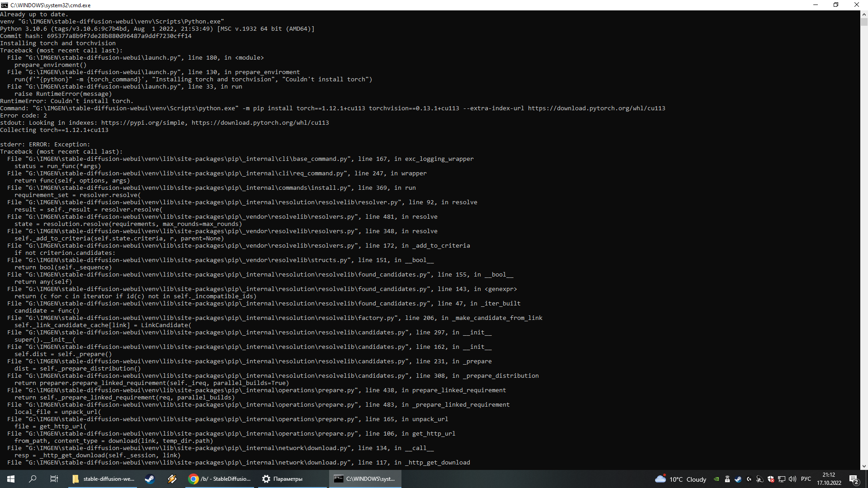Open the network status tray icon
Image resolution: width=868 pixels, height=488 pixels.
tap(782, 479)
